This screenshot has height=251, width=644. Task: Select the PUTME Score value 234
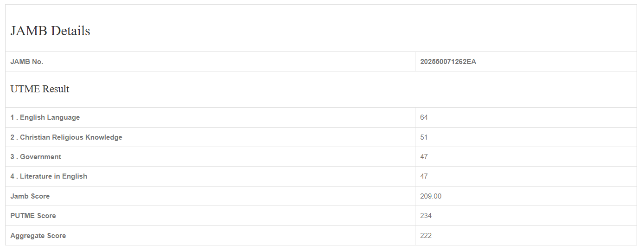426,216
